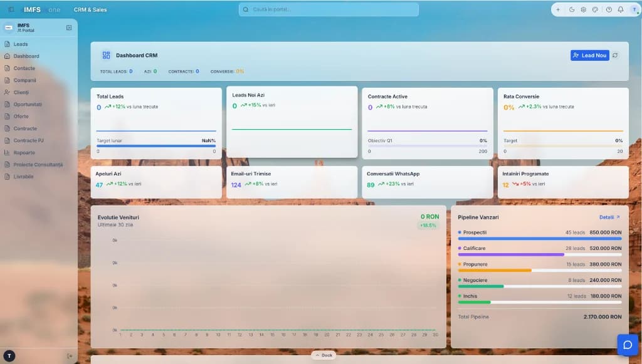Click the IMFS one brand title
Image resolution: width=642 pixels, height=364 pixels.
[42, 9]
